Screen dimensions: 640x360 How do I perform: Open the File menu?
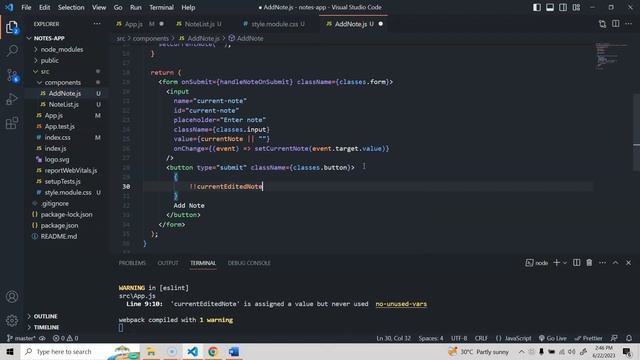(x=26, y=7)
